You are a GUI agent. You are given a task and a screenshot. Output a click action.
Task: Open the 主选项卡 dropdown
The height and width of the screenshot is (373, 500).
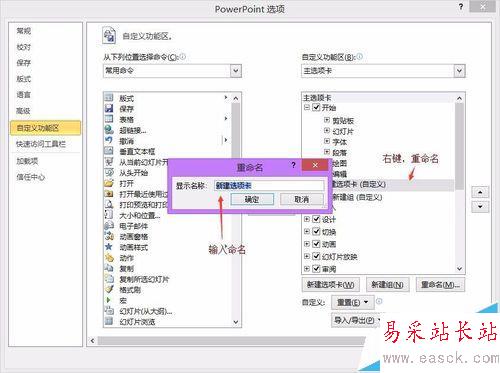tap(459, 71)
